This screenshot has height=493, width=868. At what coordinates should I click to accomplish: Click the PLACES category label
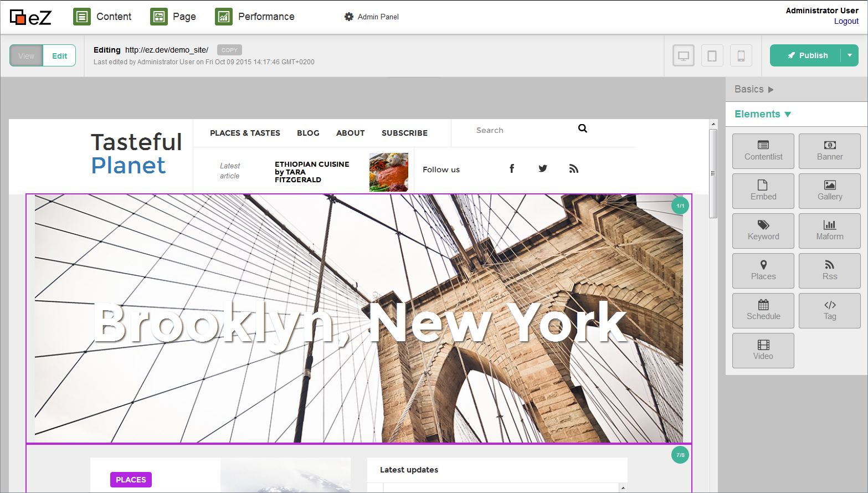click(131, 480)
